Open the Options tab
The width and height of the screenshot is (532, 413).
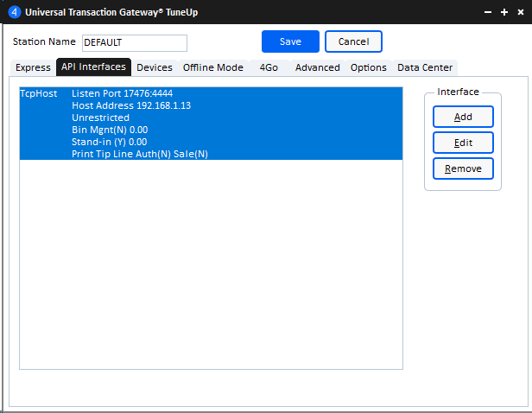369,67
